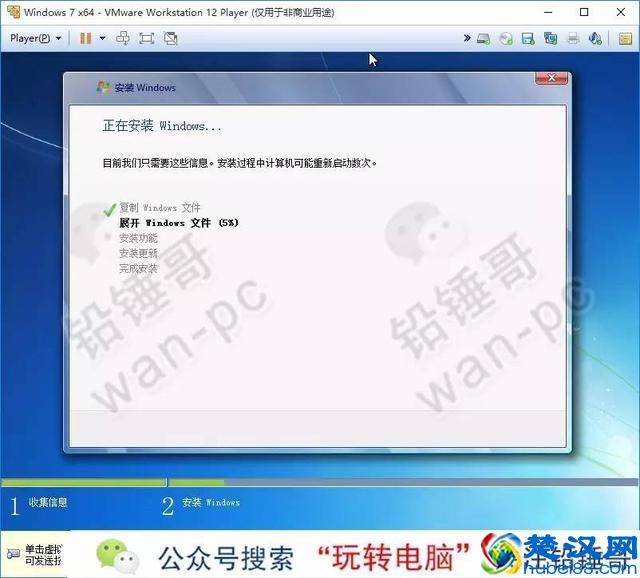Open the CD/DVD drive device icon
Image resolution: width=640 pixels, height=578 pixels.
(506, 39)
